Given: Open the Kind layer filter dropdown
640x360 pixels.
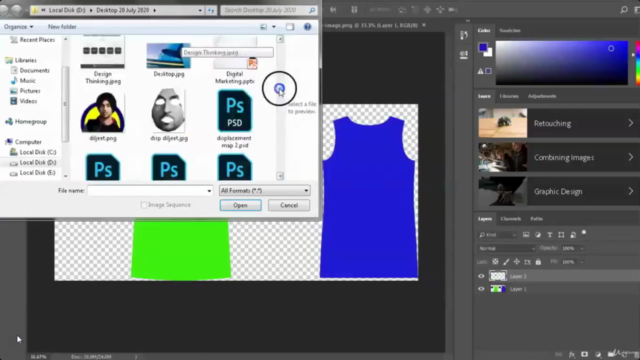Looking at the screenshot, I should [498, 235].
